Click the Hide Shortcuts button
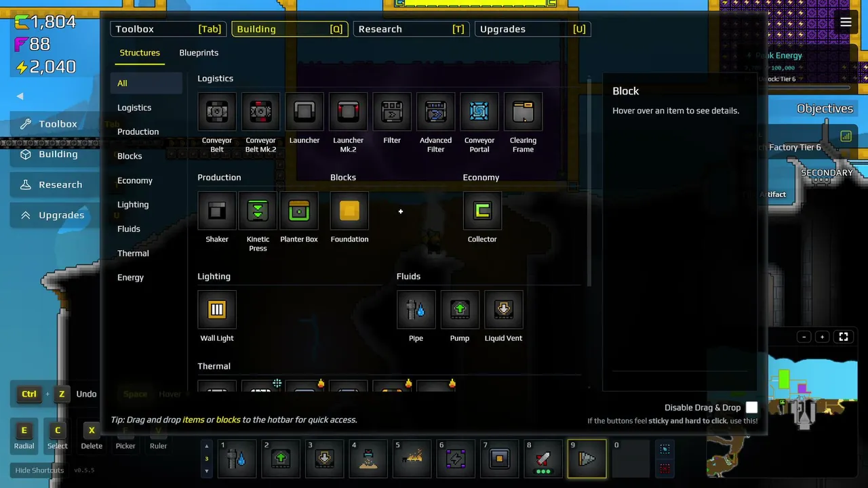The width and height of the screenshot is (868, 488). (39, 470)
